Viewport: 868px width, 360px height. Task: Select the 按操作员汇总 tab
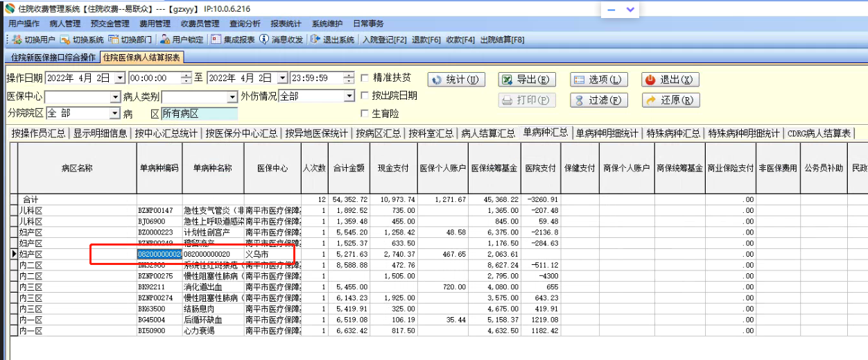pyautogui.click(x=39, y=134)
